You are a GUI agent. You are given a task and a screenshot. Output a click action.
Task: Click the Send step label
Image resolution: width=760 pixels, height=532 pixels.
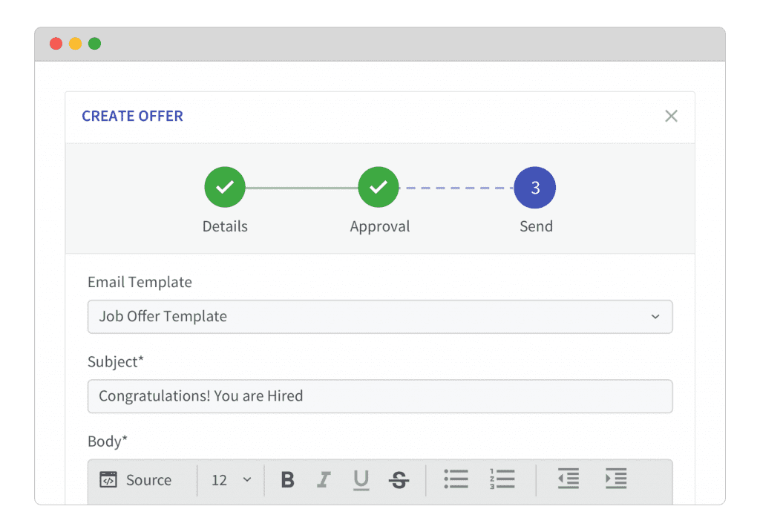click(536, 226)
